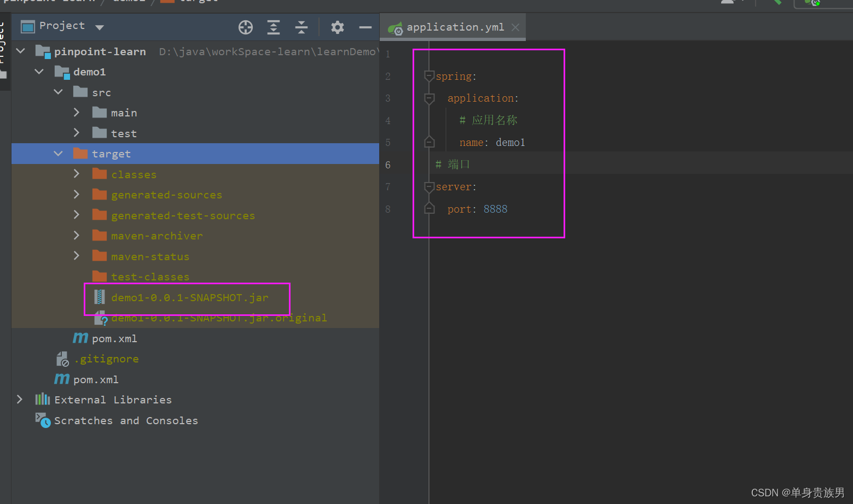This screenshot has height=504, width=853.
Task: Click the Select Opened File locate icon
Action: coord(246,27)
